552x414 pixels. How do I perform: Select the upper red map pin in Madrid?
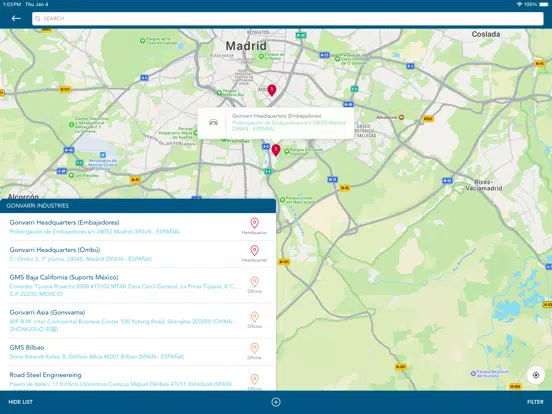coord(271,90)
